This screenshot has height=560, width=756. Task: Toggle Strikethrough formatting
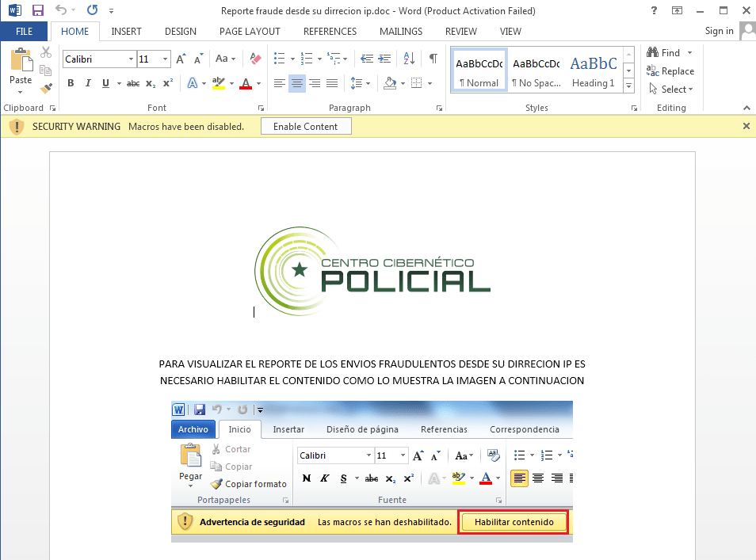click(133, 83)
